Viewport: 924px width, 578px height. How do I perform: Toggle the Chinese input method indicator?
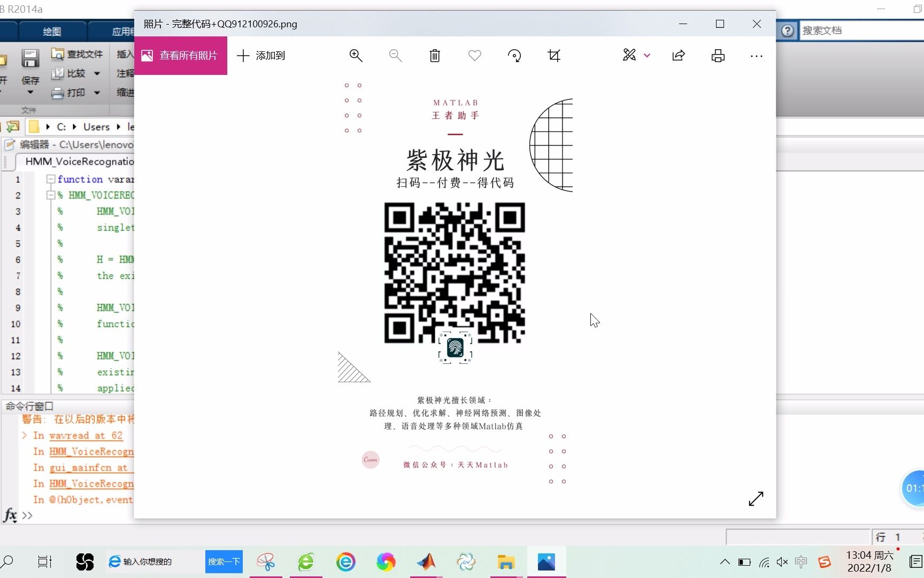801,562
